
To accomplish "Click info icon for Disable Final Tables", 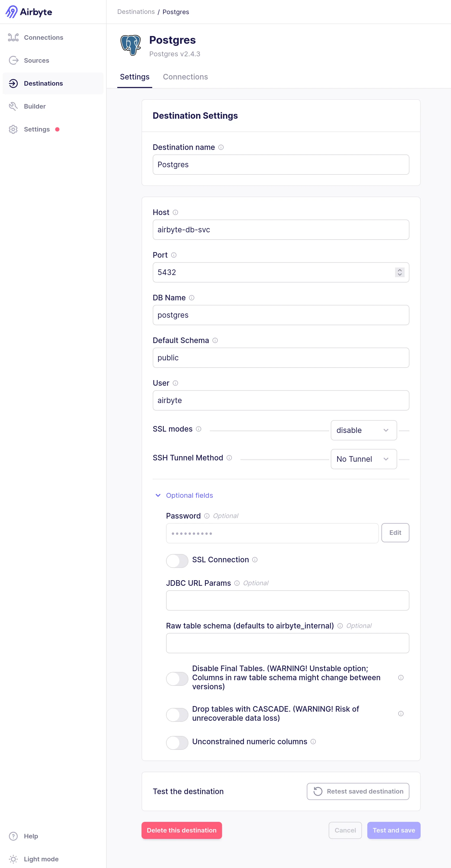I will point(400,678).
